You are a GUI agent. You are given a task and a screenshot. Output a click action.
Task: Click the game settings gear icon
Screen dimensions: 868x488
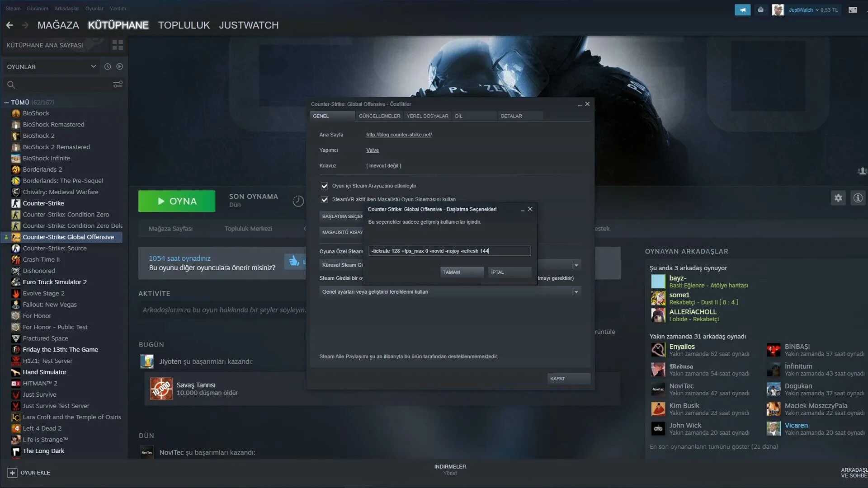click(x=838, y=198)
